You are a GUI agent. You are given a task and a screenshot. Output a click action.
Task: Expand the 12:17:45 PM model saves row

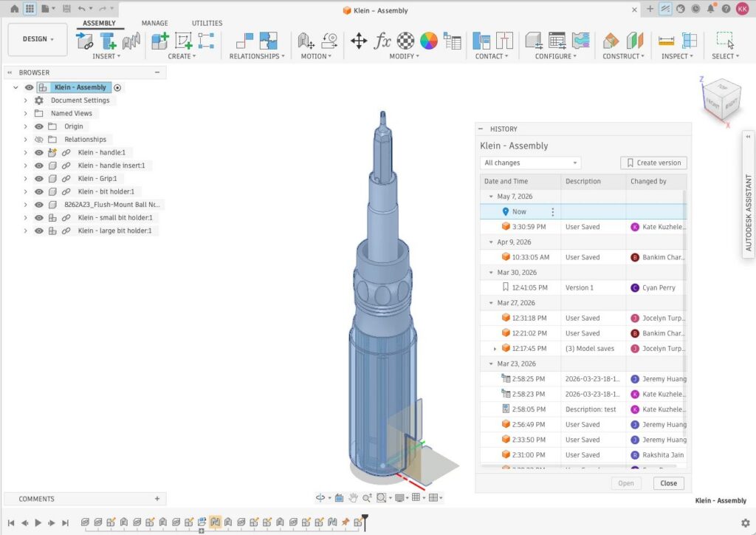[495, 348]
